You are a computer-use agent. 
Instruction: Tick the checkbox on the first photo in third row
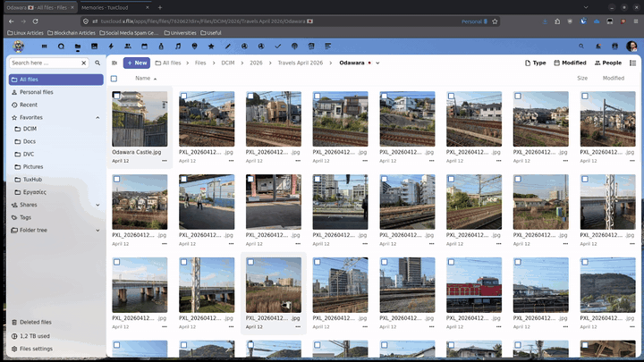[117, 262]
